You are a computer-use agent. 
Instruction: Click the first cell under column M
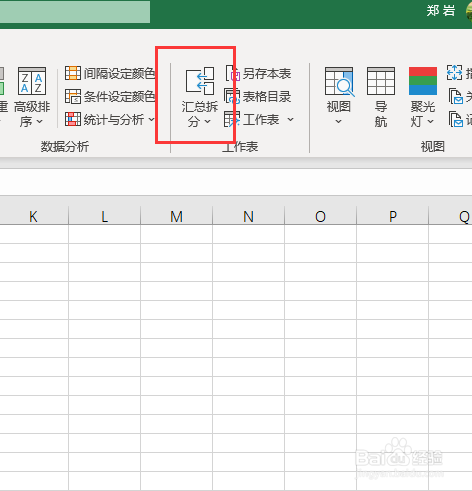(x=176, y=234)
